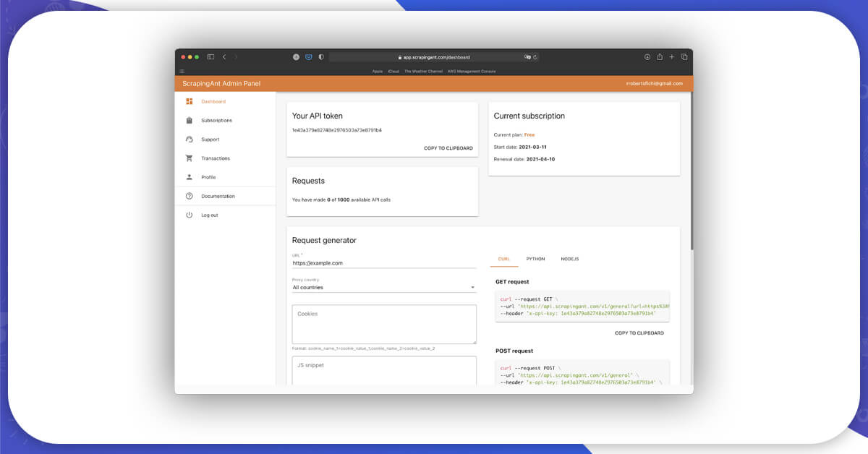Viewport: 868px width, 454px height.
Task: Go back with the Safari back arrow
Action: [x=224, y=56]
